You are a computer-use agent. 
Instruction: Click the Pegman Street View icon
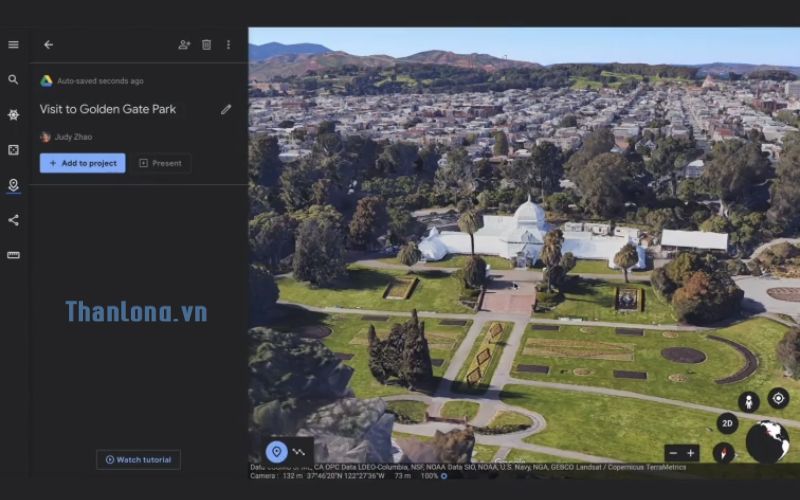(x=747, y=401)
